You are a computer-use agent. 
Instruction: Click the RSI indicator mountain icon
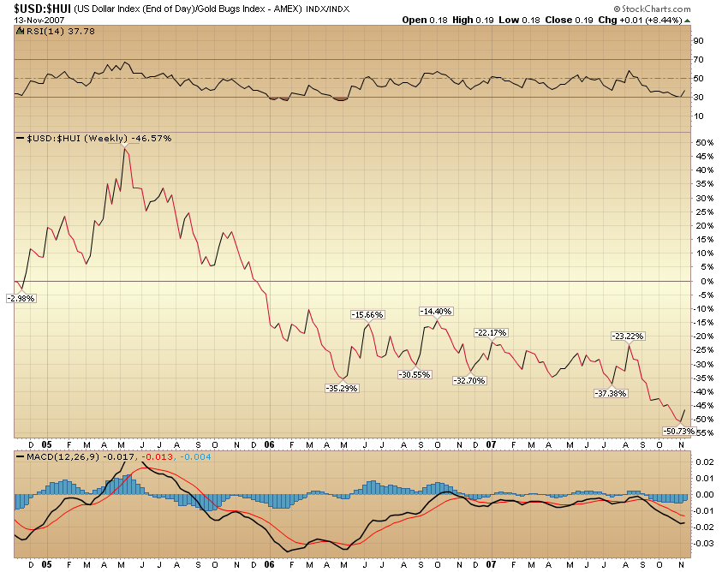click(20, 31)
